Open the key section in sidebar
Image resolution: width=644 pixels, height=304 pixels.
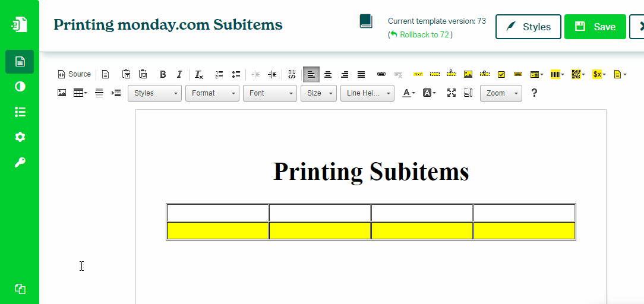click(20, 163)
